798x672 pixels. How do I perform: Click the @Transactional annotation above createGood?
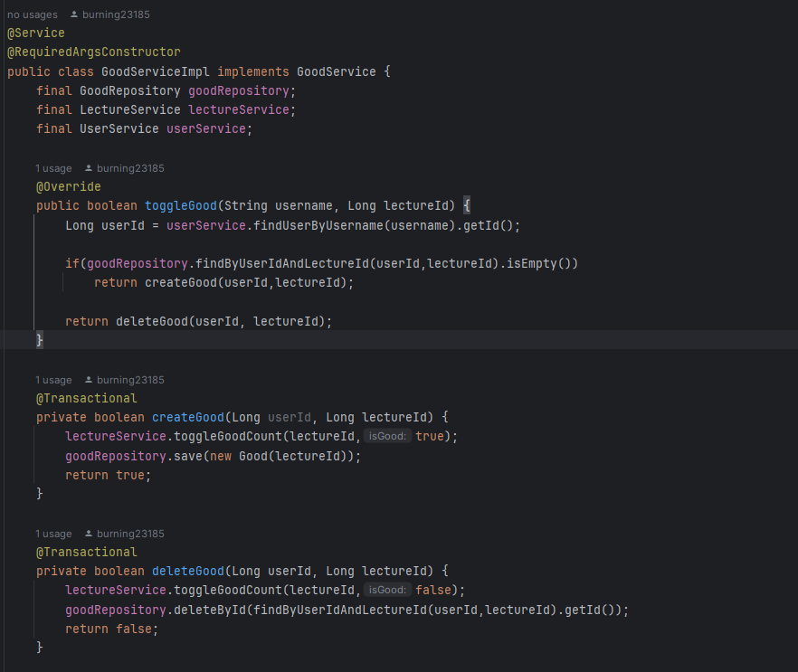(87, 398)
